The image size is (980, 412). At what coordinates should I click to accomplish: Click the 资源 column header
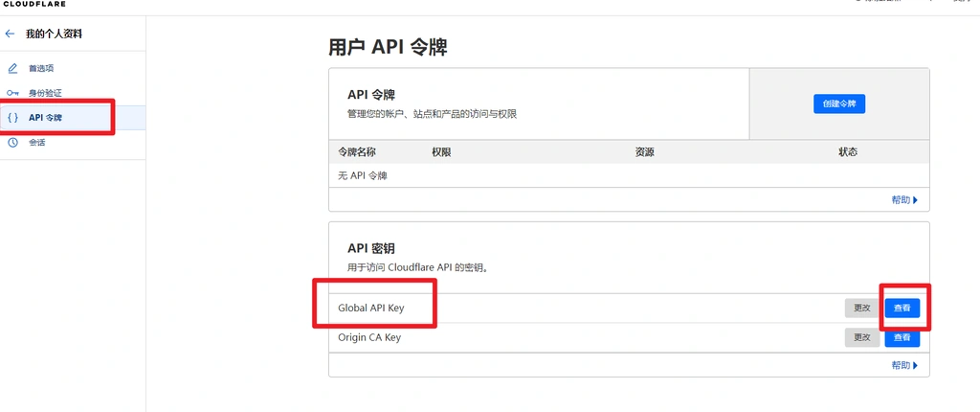(x=644, y=152)
